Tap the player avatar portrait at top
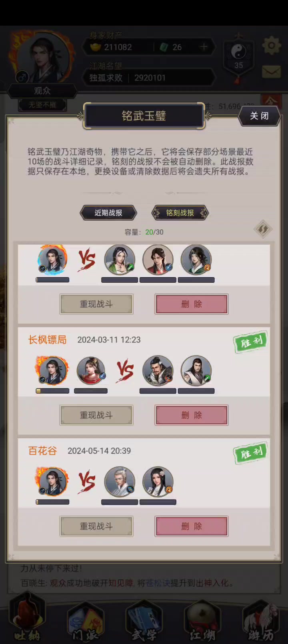The height and width of the screenshot is (644, 288). [x=43, y=59]
